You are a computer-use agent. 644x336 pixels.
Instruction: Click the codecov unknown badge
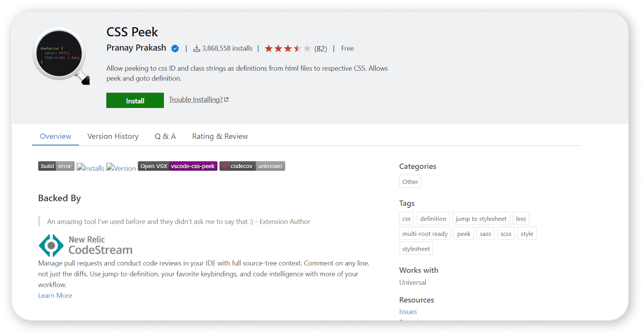coord(252,166)
